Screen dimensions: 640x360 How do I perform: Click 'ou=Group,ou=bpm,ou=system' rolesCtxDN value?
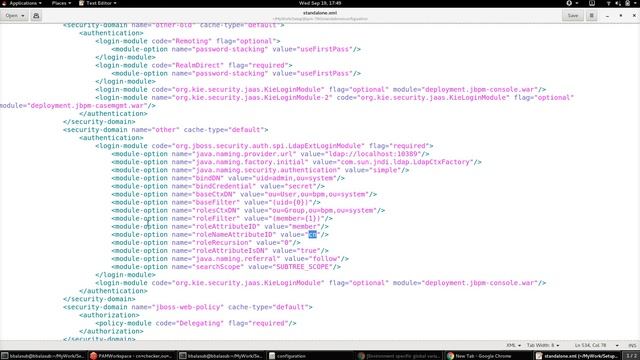pyautogui.click(x=322, y=210)
